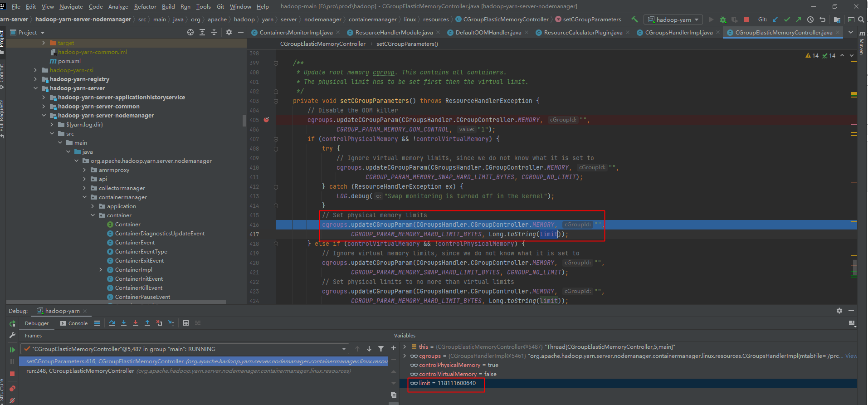Image resolution: width=868 pixels, height=405 pixels.
Task: Click the 14 warnings indicator
Action: click(812, 55)
